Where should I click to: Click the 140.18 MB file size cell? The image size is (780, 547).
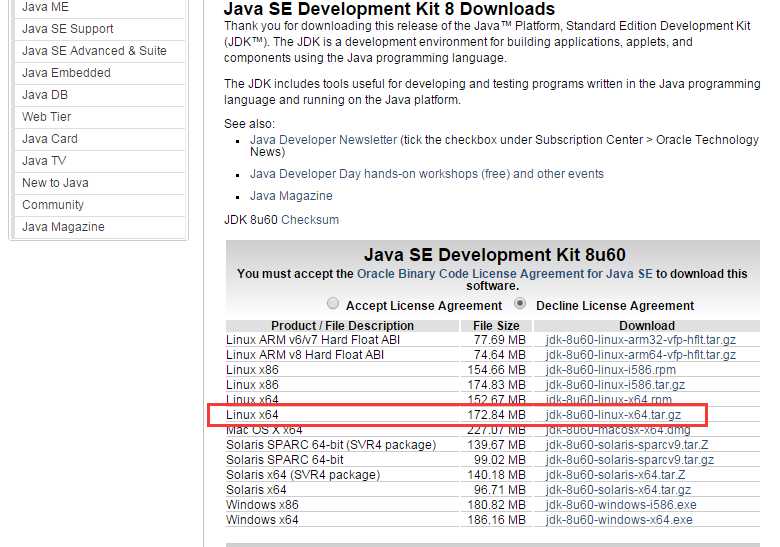[x=496, y=474]
